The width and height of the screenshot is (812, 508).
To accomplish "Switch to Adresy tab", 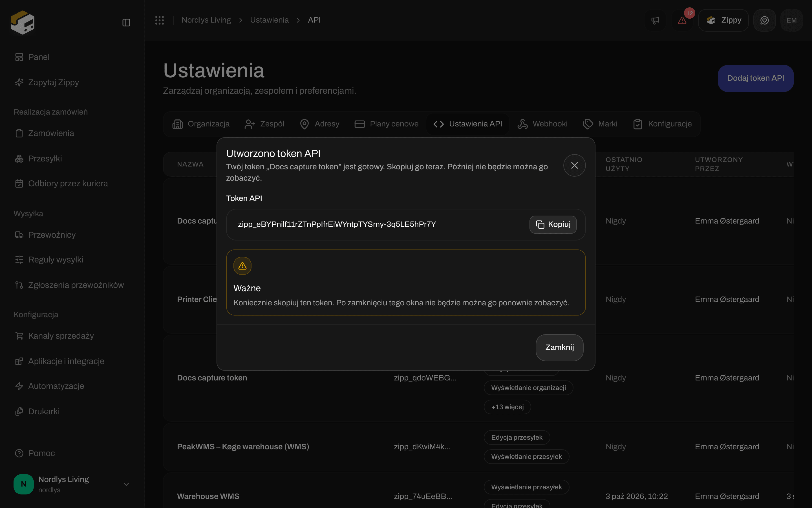I will pos(319,124).
